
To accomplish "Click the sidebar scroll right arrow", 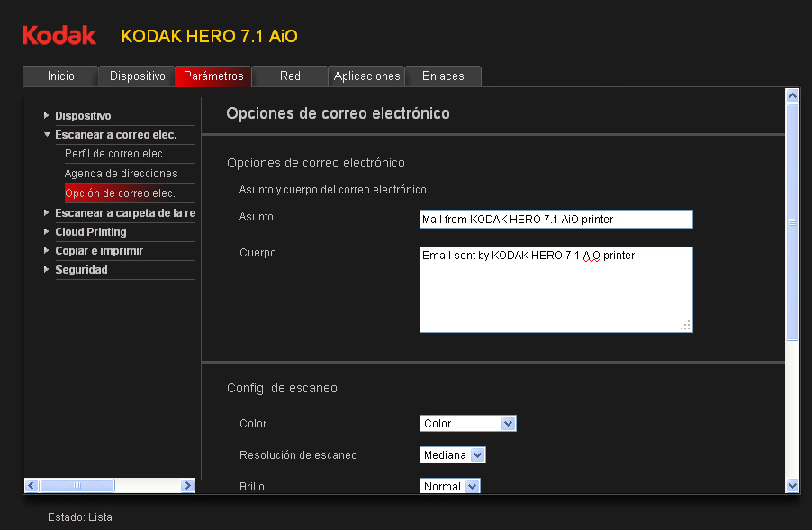I will pos(188,486).
